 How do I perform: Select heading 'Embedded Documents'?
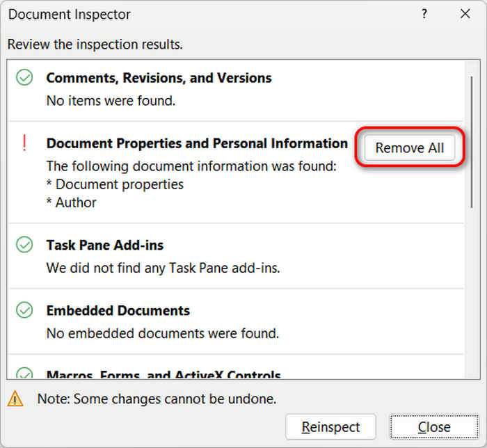tap(118, 311)
